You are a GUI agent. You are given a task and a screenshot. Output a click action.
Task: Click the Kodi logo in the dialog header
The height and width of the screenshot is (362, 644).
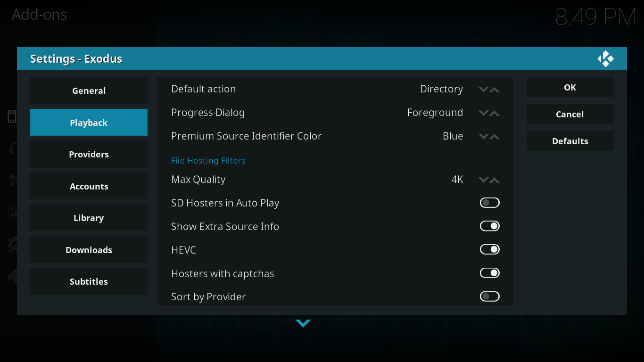point(605,59)
